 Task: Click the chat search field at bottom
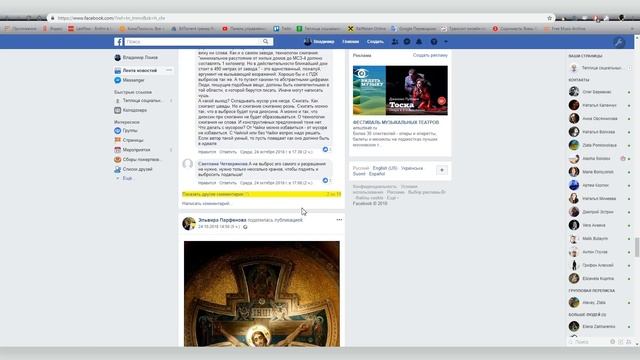point(588,342)
